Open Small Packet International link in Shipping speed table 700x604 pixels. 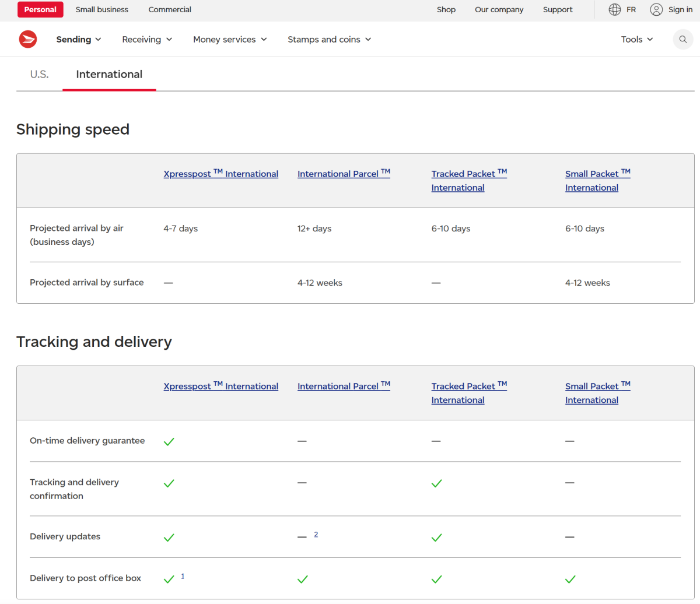(x=598, y=180)
